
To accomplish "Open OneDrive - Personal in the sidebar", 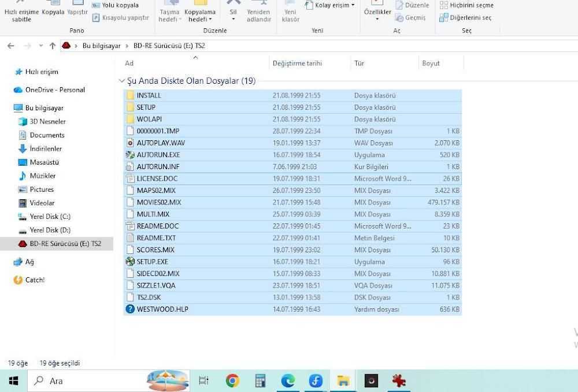I will click(x=49, y=90).
